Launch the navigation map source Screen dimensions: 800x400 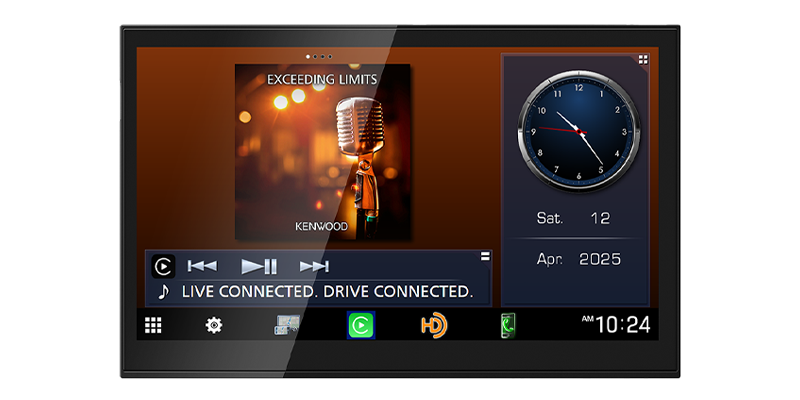(288, 325)
